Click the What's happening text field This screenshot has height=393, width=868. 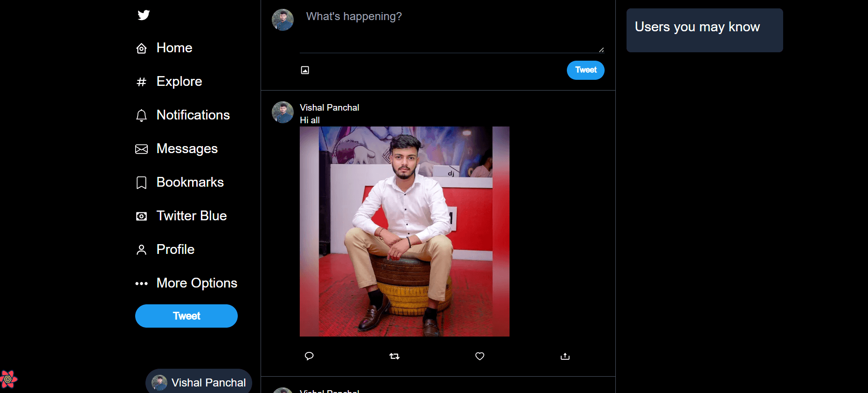[x=452, y=30]
